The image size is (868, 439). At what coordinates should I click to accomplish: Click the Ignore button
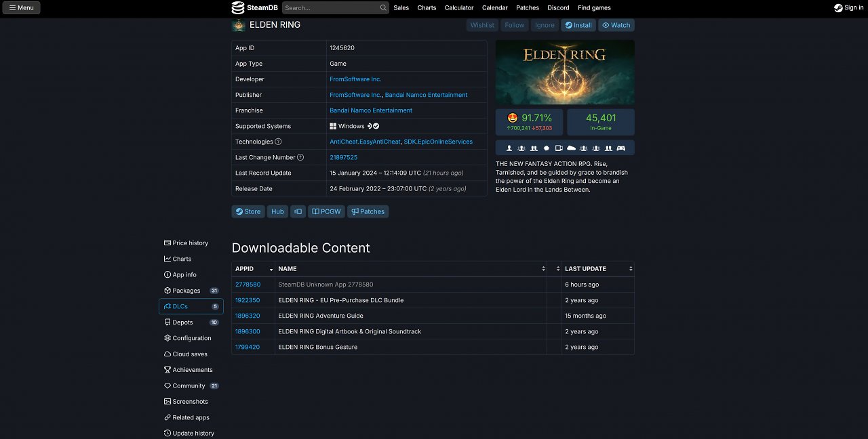tap(545, 25)
